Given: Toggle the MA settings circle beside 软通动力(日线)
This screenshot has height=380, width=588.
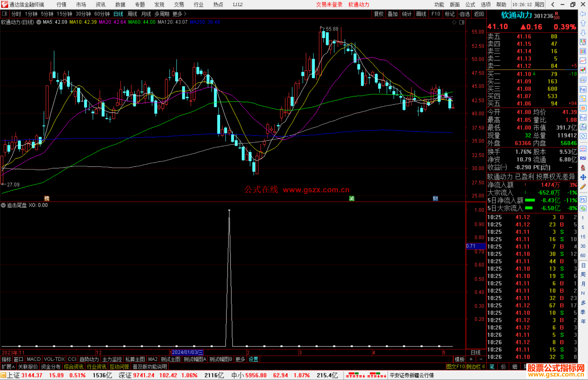Looking at the screenshot, I should pos(39,22).
